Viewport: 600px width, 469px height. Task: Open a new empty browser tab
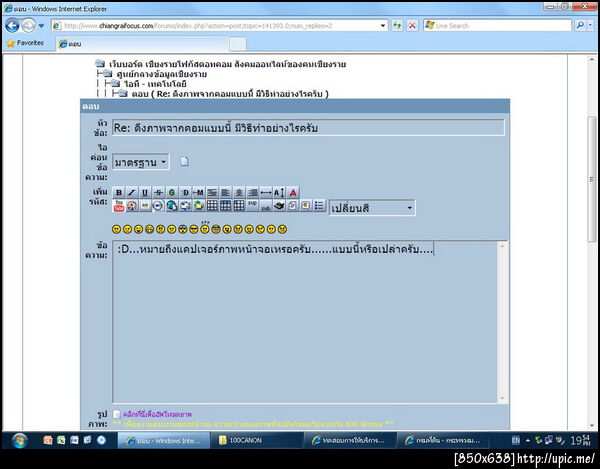tap(238, 44)
